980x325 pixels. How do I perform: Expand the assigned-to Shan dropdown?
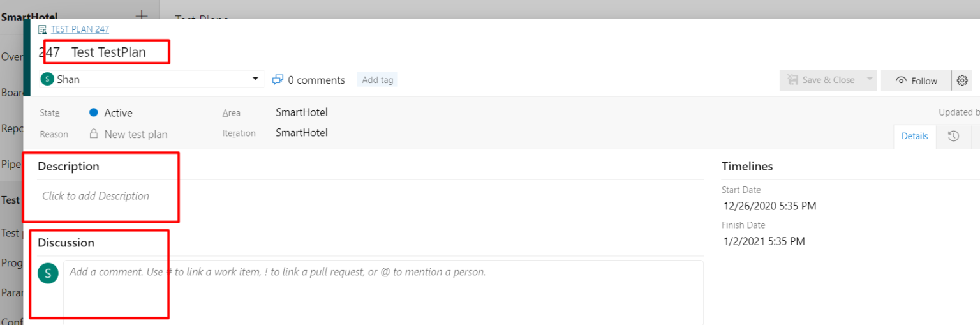click(255, 79)
